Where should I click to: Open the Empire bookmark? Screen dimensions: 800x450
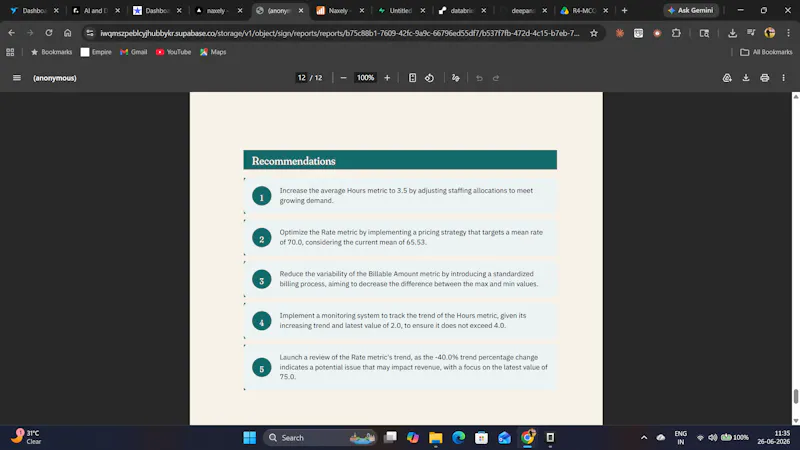coord(96,52)
